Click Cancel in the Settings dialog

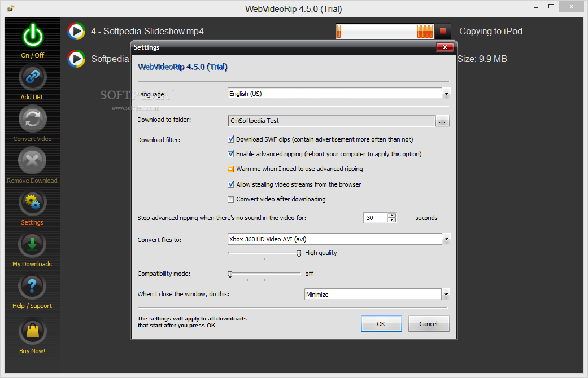pos(429,324)
